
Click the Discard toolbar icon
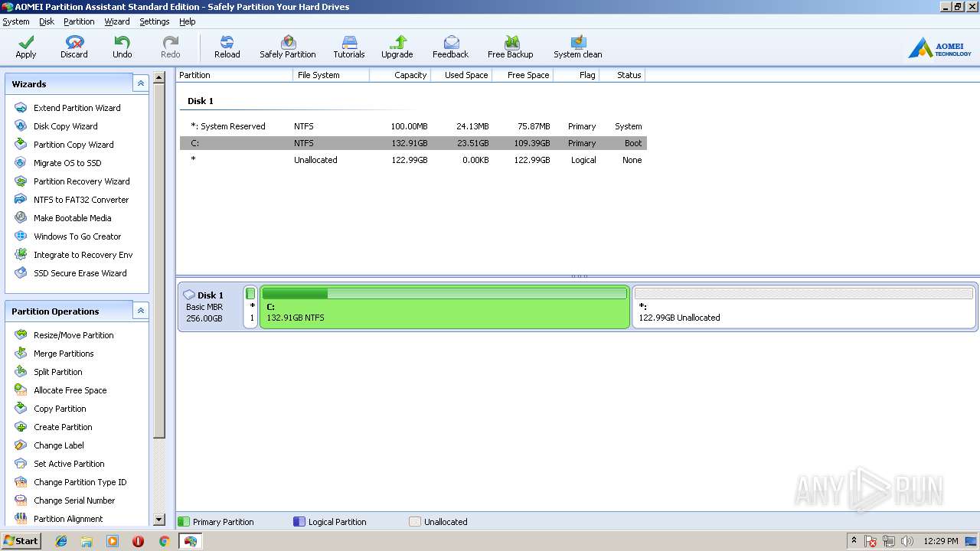click(x=74, y=42)
